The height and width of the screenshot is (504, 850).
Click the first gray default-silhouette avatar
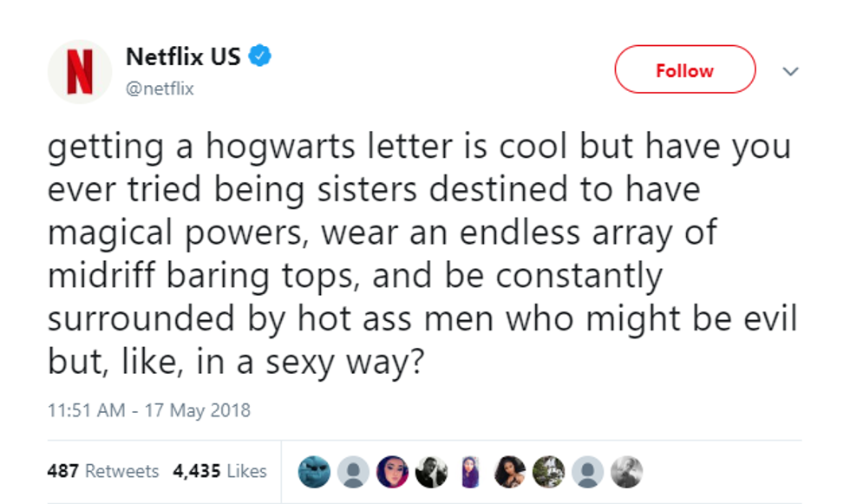351,471
